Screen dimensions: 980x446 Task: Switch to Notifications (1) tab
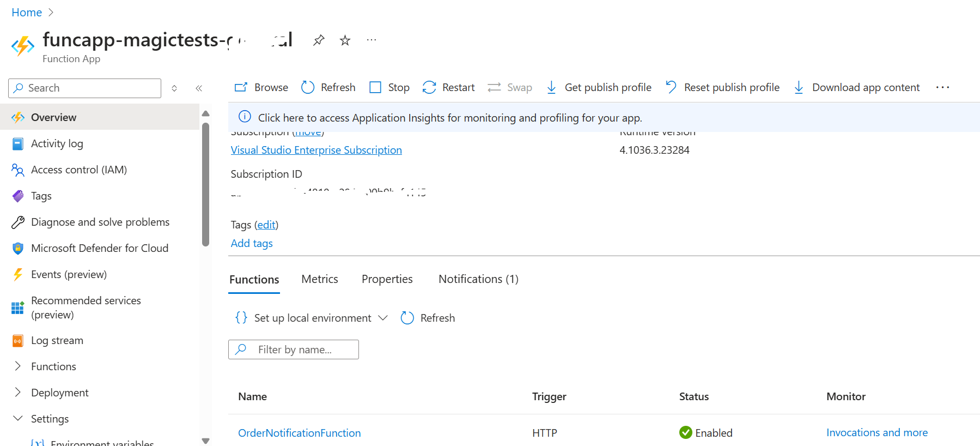click(x=478, y=279)
